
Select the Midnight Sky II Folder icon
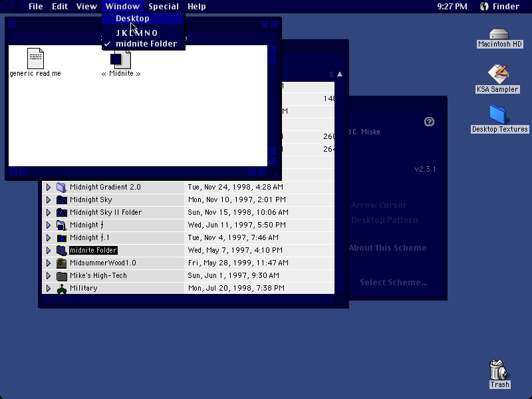[61, 212]
